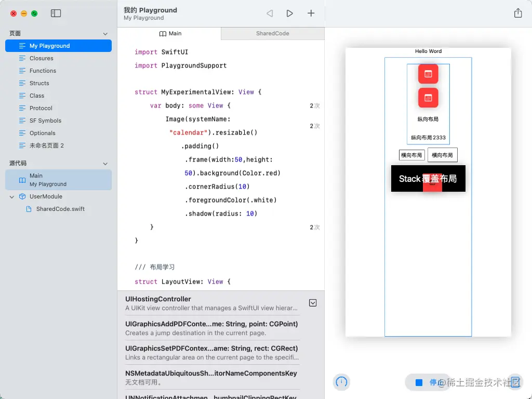Click the Main book icon in sidebar
The height and width of the screenshot is (399, 532).
point(22,180)
